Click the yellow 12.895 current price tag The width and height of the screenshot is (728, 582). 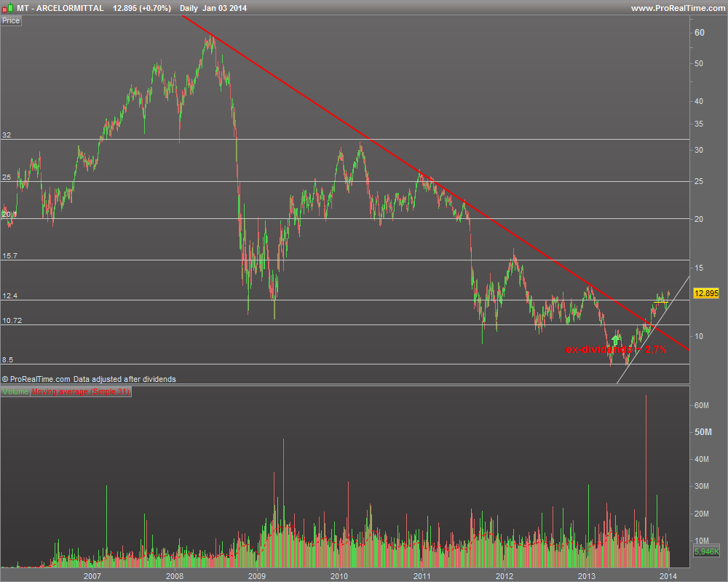pyautogui.click(x=705, y=293)
